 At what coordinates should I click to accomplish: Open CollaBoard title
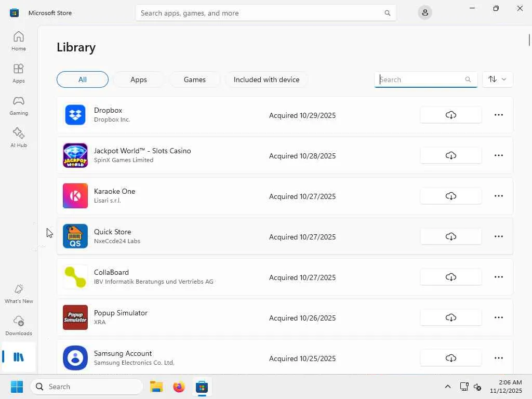[x=111, y=272]
